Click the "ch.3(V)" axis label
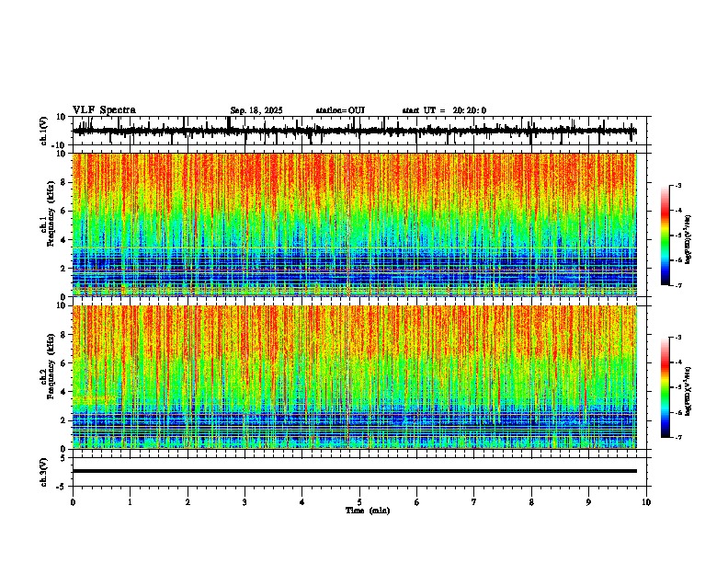 tap(44, 472)
